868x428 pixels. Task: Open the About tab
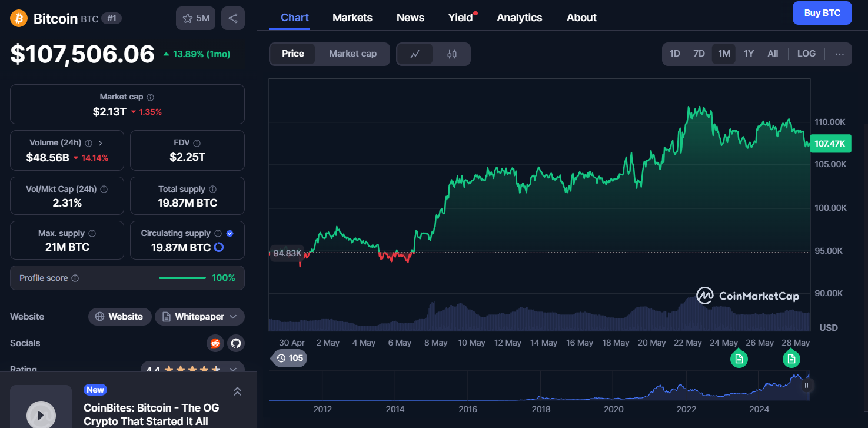581,18
